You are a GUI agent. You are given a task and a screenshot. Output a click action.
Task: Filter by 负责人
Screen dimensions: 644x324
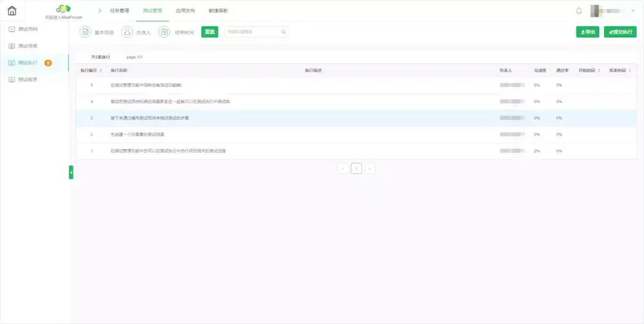[x=137, y=32]
